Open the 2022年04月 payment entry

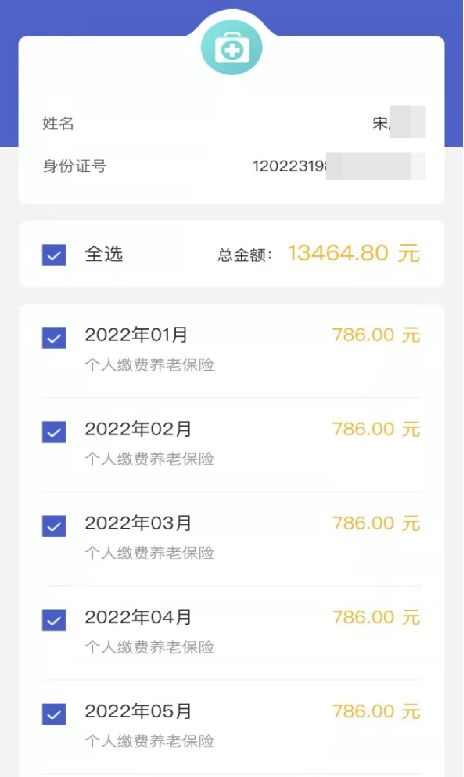coord(232,632)
